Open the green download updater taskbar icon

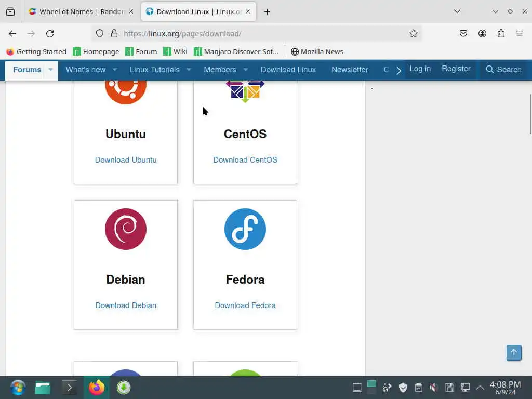124,388
